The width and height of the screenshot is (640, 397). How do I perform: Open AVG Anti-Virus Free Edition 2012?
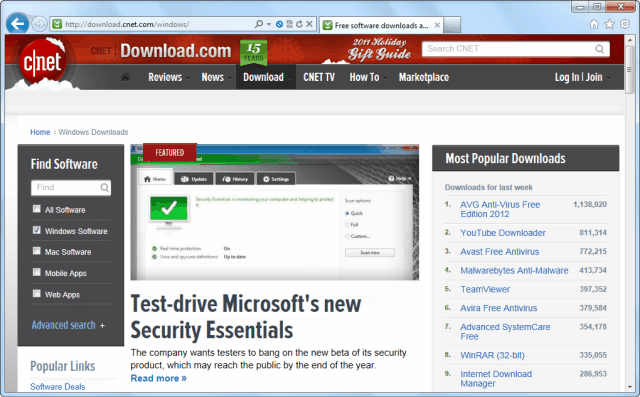500,209
